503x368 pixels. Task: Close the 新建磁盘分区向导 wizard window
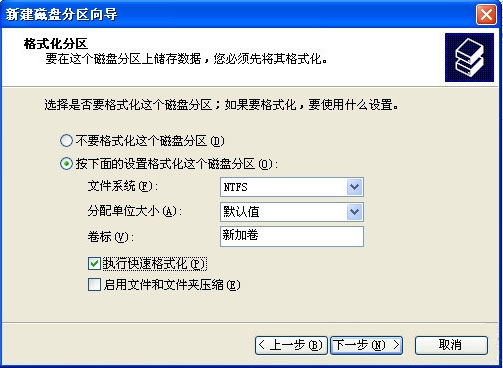tap(486, 15)
